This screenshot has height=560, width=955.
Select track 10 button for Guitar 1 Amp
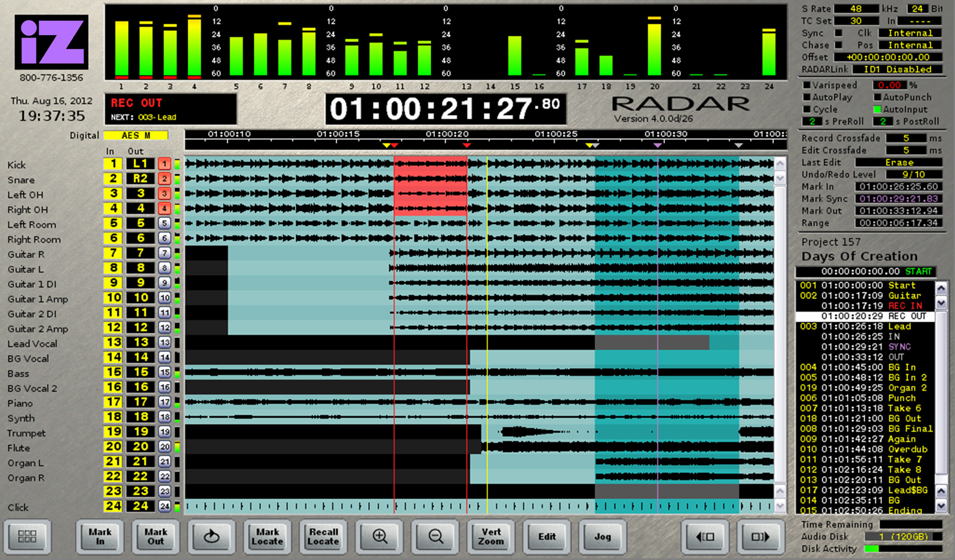click(164, 298)
